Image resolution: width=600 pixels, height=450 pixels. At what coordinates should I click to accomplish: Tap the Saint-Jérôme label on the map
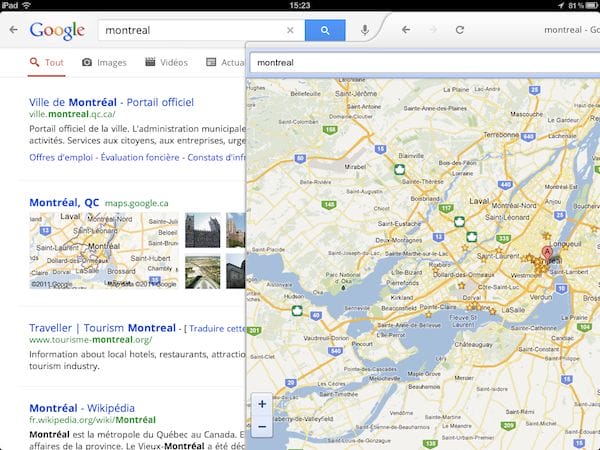[356, 93]
